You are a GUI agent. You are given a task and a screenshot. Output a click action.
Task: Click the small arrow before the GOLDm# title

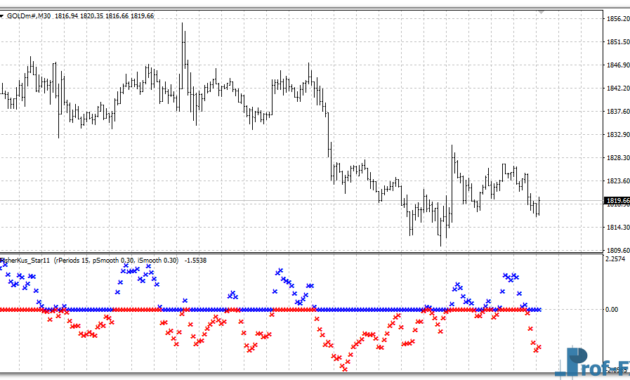(2, 16)
